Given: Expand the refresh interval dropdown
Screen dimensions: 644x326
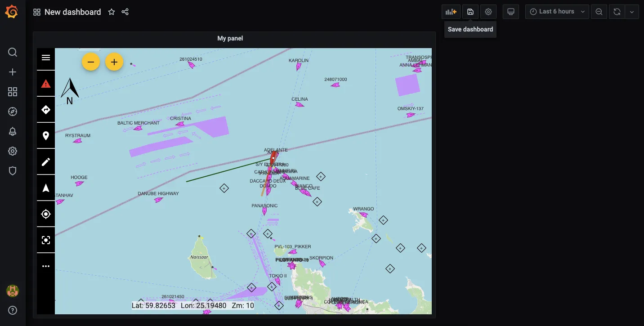Looking at the screenshot, I should 632,12.
